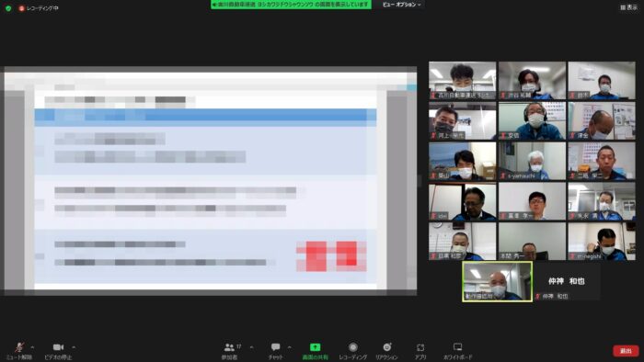Open the view options dropdown at top

(x=401, y=5)
